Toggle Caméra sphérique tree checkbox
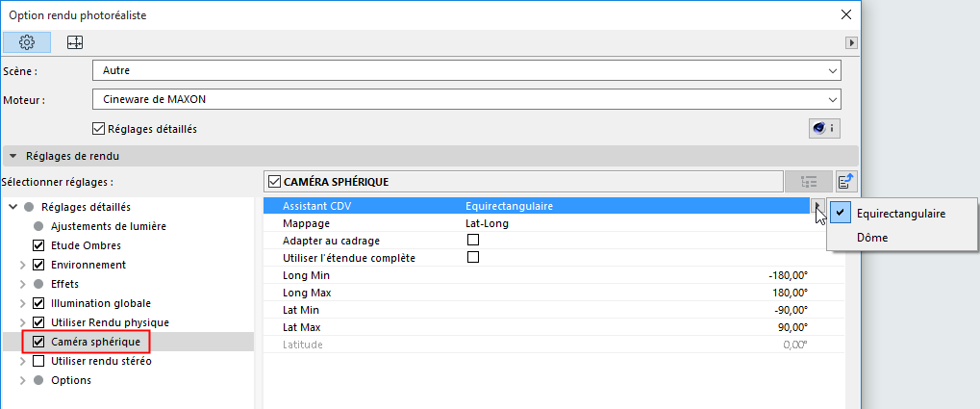This screenshot has height=409, width=980. [x=38, y=342]
